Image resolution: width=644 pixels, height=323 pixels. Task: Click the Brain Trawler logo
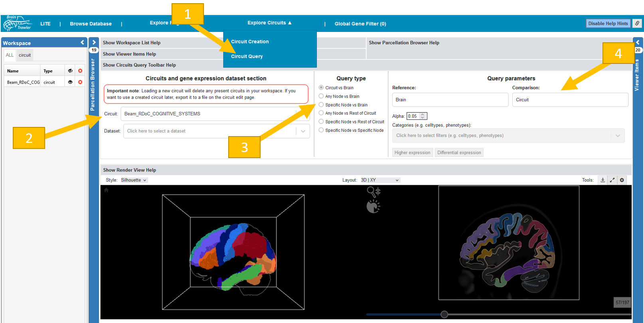pyautogui.click(x=17, y=23)
